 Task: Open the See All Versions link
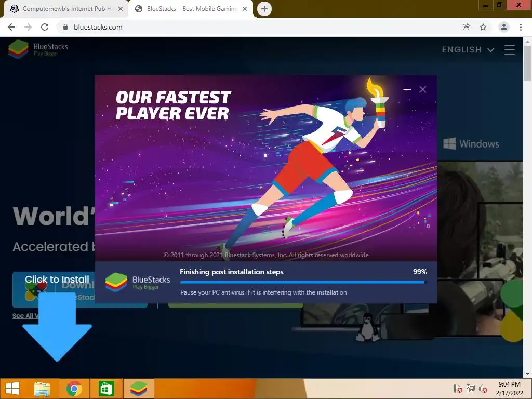coord(25,315)
